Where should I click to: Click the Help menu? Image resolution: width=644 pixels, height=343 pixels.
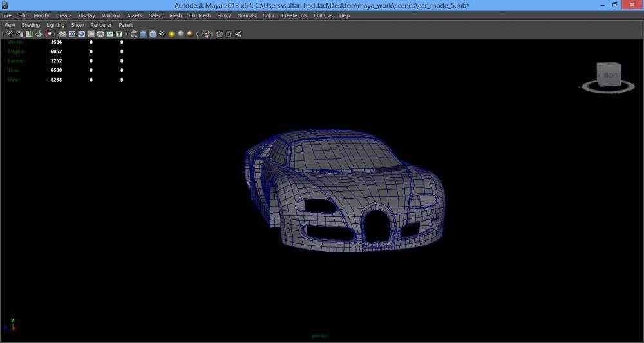tap(344, 15)
